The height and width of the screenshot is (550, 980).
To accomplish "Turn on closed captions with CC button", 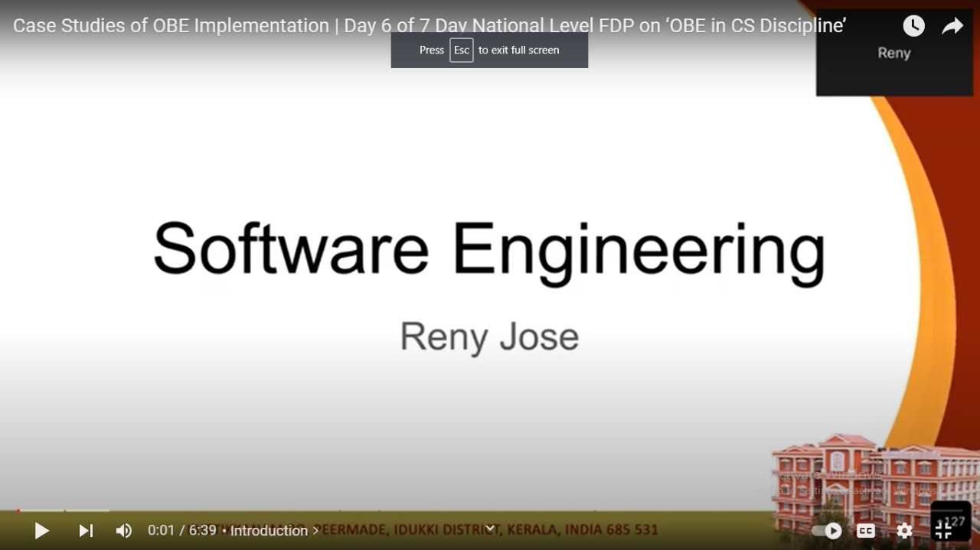I will (866, 530).
